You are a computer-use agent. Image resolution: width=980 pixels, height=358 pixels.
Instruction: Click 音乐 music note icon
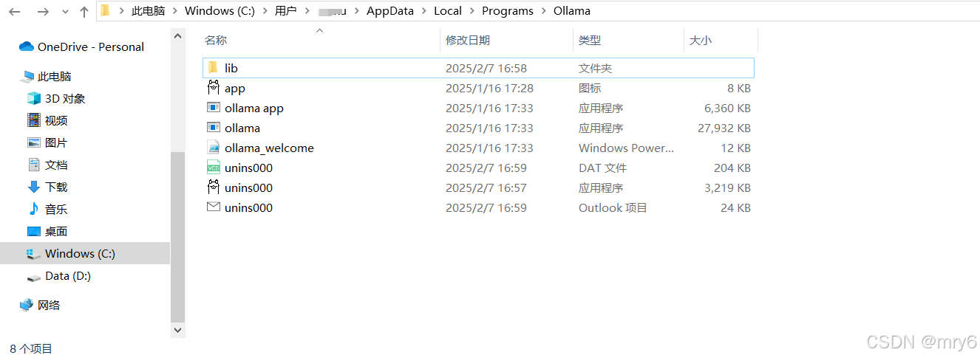click(34, 209)
